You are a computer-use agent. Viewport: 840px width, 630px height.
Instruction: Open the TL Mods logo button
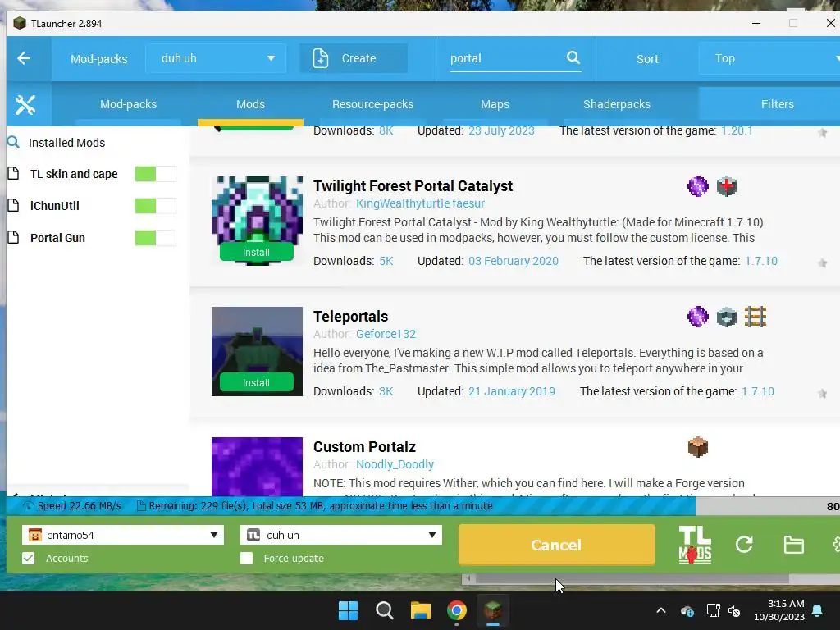(x=695, y=545)
